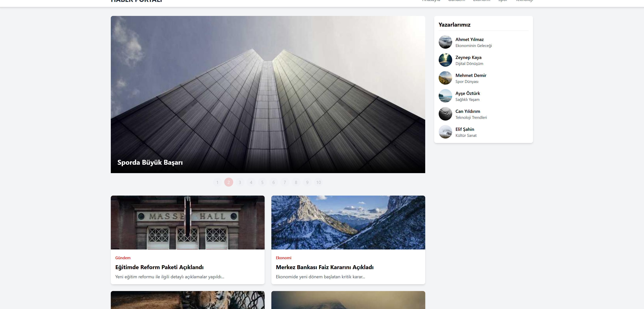
Task: Open the Massey Hall article image
Action: click(x=188, y=223)
